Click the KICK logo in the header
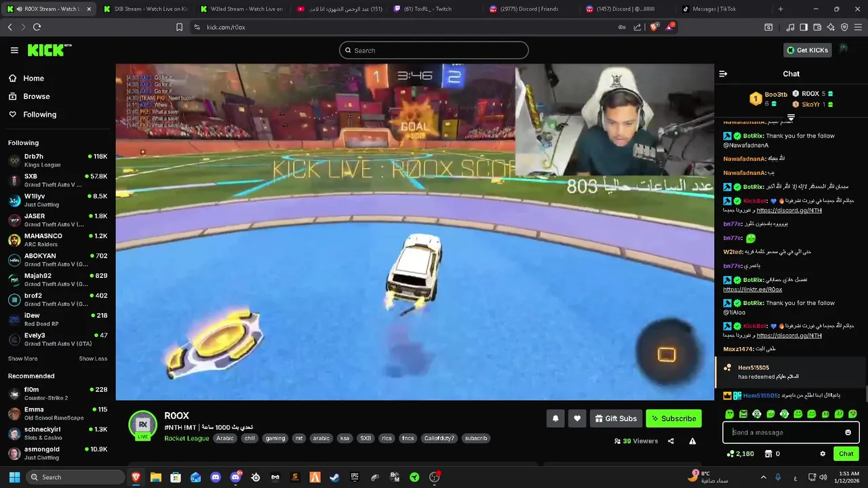This screenshot has width=868, height=488. click(x=49, y=50)
